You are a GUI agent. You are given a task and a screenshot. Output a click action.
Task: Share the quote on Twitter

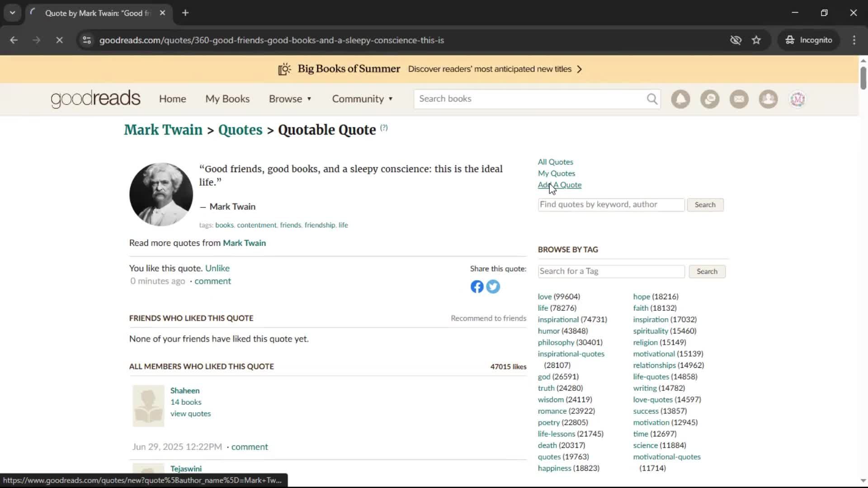(x=493, y=286)
